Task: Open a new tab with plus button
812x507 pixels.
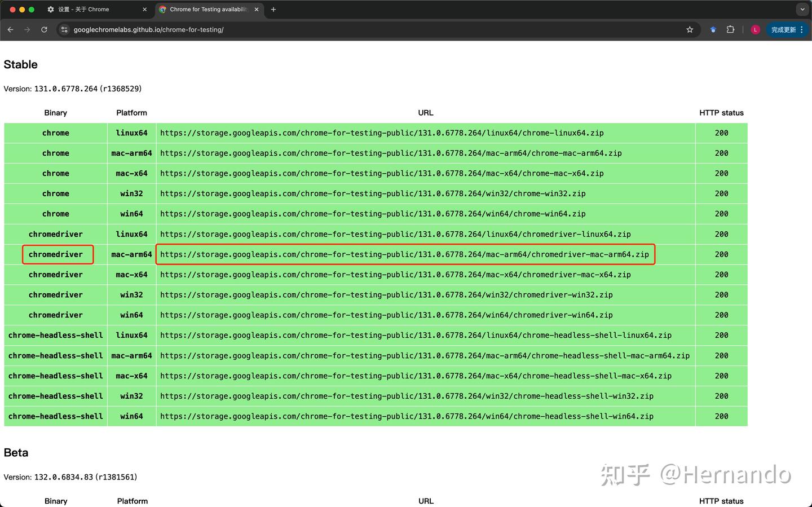Action: (x=273, y=10)
